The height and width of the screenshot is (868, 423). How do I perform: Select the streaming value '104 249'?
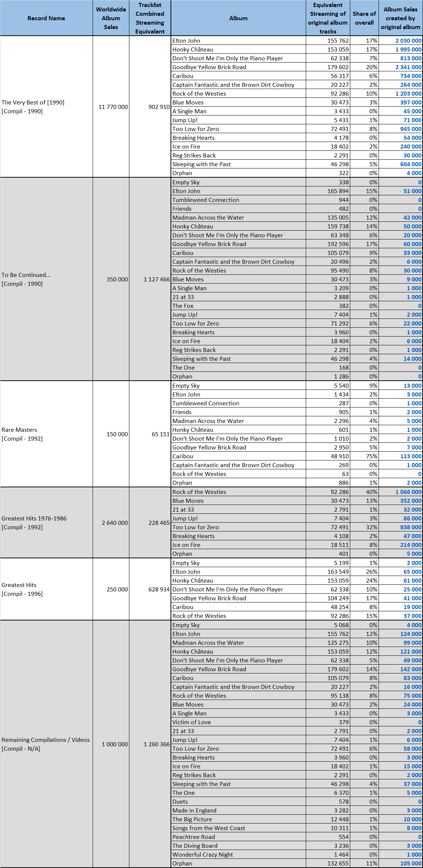[338, 598]
